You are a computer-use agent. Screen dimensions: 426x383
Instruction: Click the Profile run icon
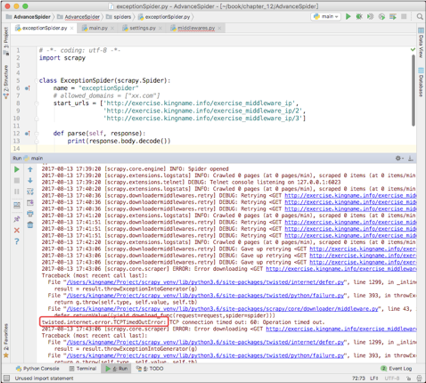pos(382,16)
